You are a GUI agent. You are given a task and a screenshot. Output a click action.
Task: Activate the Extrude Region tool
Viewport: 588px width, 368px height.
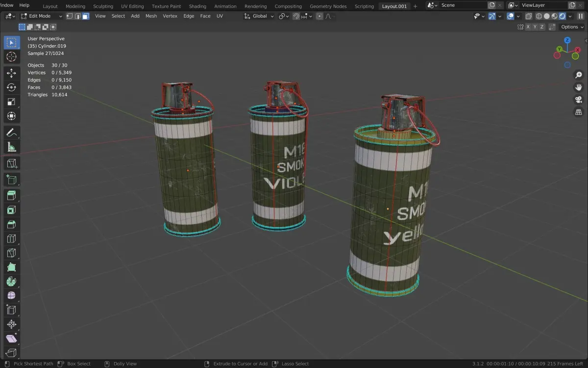coord(11,196)
